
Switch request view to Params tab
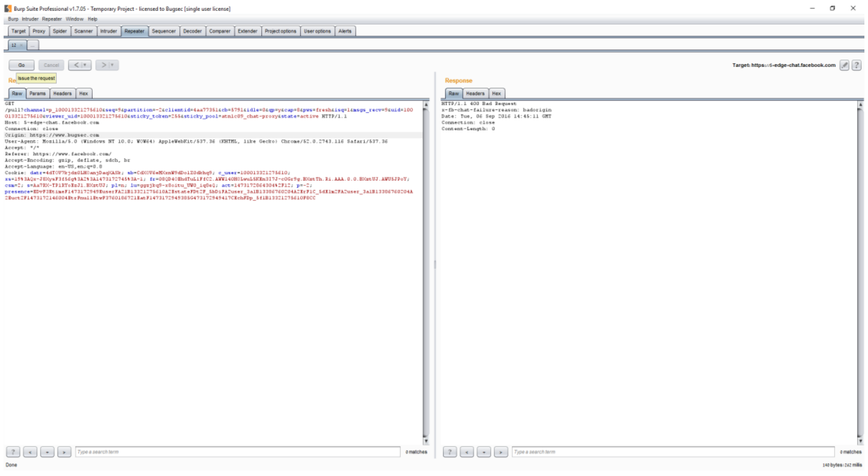pyautogui.click(x=37, y=93)
